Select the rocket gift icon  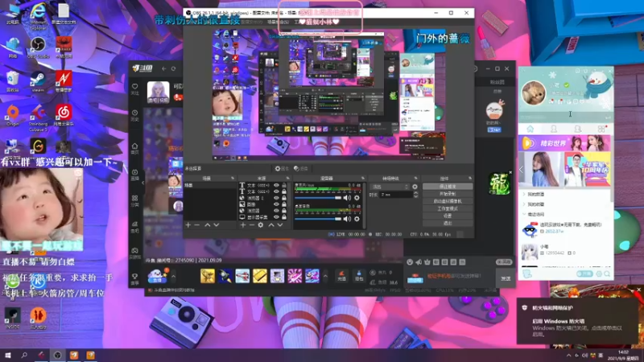click(x=225, y=276)
